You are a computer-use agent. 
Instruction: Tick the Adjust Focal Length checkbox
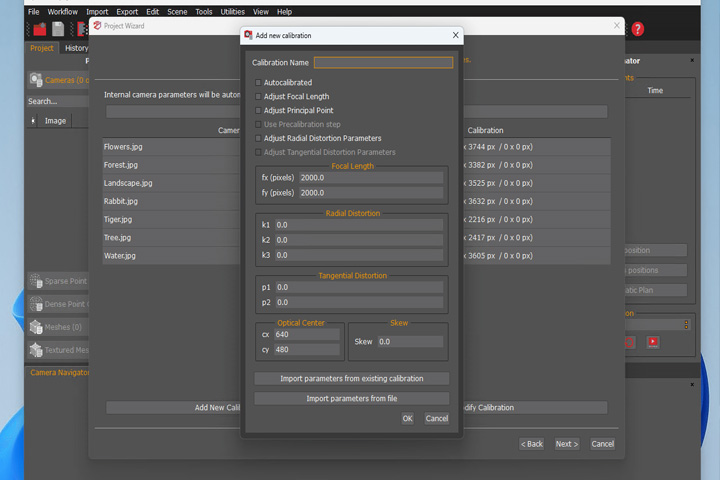(x=258, y=96)
